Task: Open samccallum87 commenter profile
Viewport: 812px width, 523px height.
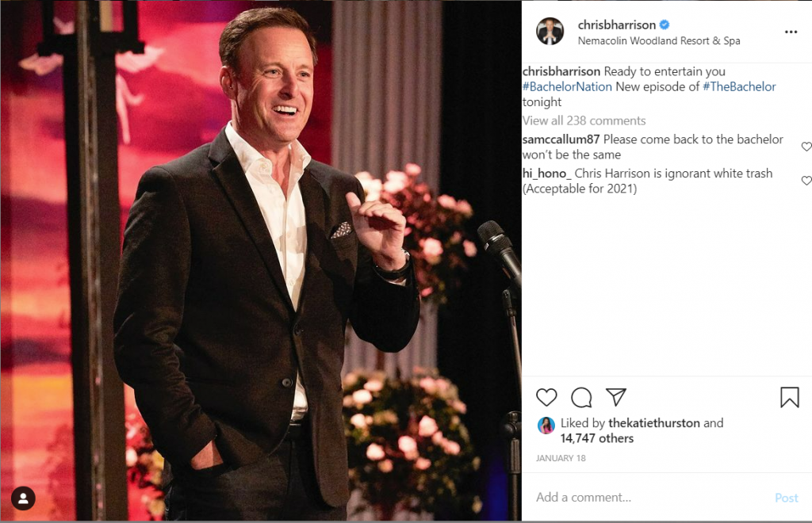Action: [561, 139]
